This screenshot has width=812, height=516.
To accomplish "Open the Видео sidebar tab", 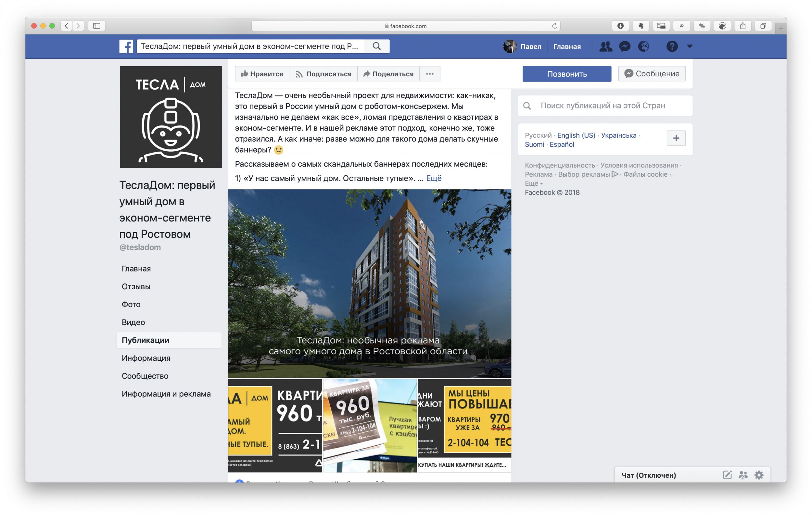I will [133, 322].
